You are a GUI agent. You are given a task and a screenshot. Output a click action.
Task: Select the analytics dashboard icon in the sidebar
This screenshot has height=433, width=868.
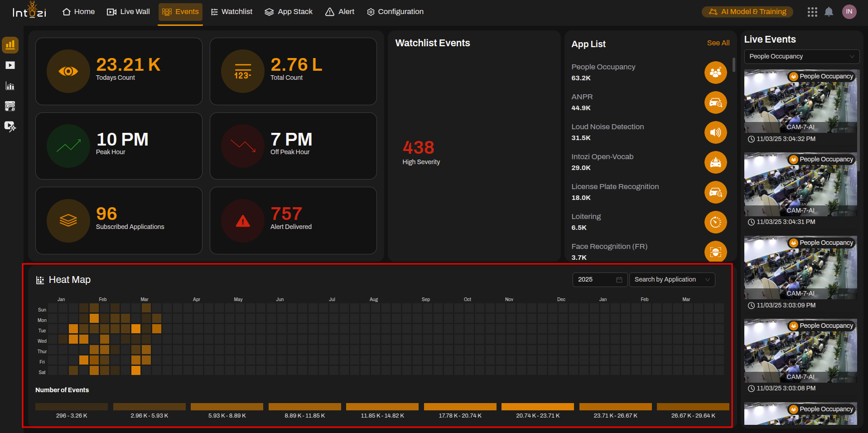click(x=10, y=45)
